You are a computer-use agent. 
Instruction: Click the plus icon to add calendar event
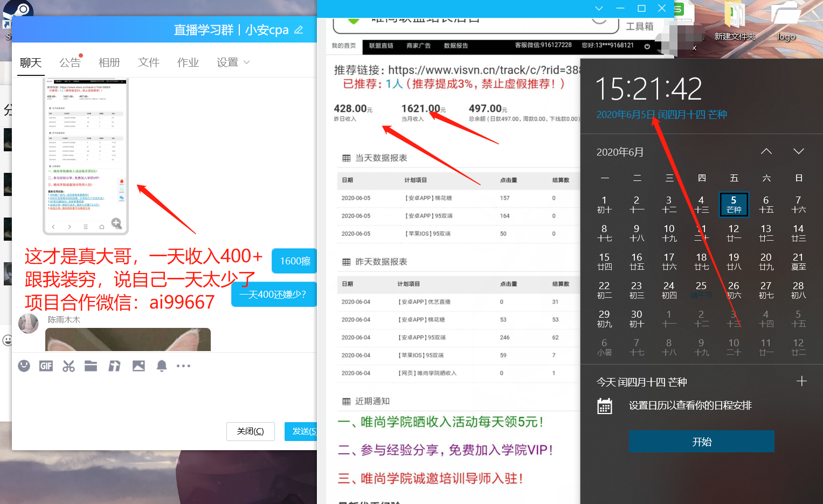[801, 381]
